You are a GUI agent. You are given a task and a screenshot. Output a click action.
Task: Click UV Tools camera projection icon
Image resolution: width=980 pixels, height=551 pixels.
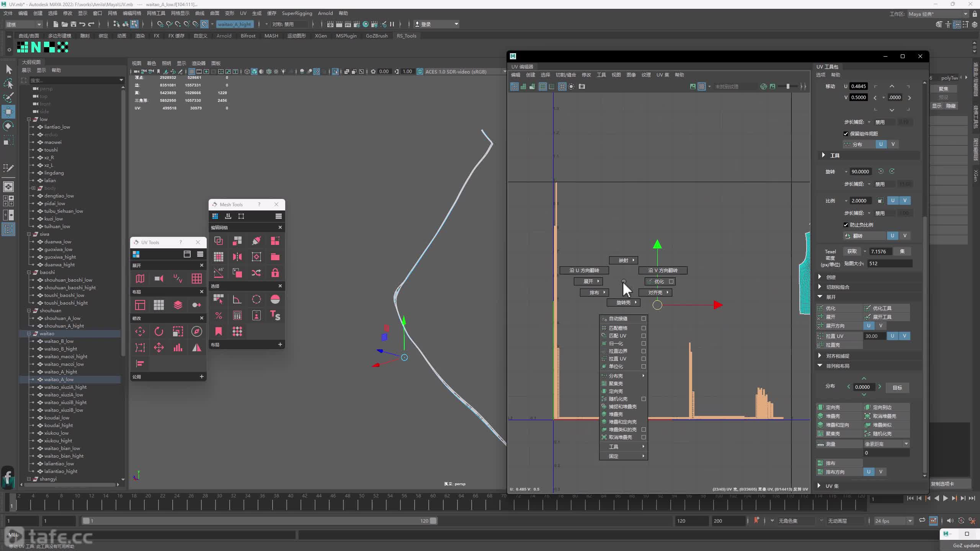(159, 279)
